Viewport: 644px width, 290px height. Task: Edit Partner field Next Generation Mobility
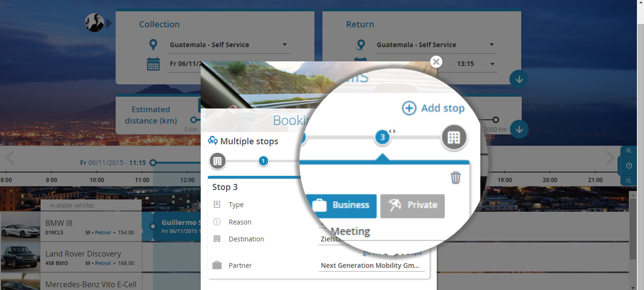pyautogui.click(x=372, y=265)
